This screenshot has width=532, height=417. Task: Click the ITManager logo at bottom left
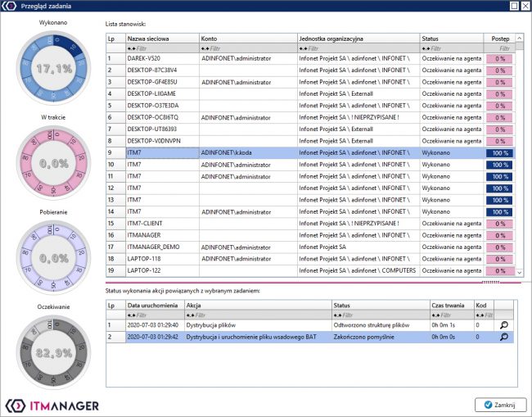(52, 405)
